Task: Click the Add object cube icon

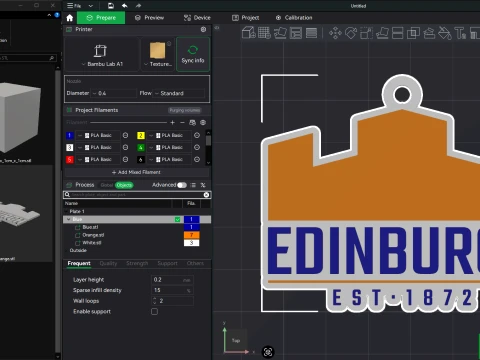Action: pos(248,33)
